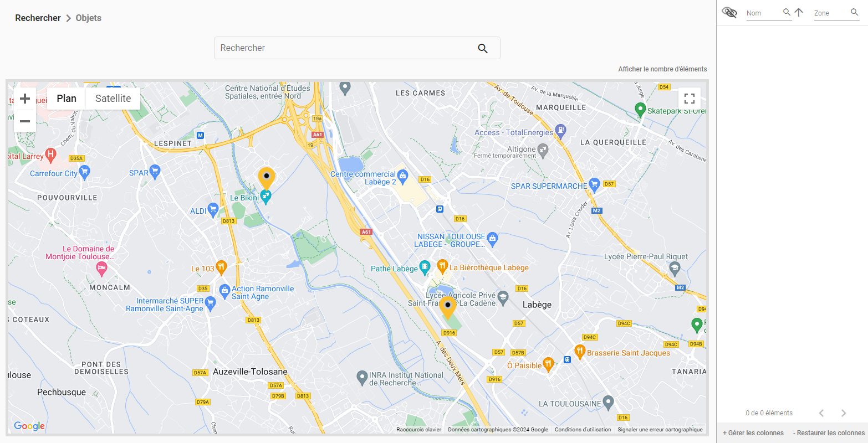The width and height of the screenshot is (868, 443).
Task: Open Pathé Labège cinema pin on map
Action: tap(425, 267)
